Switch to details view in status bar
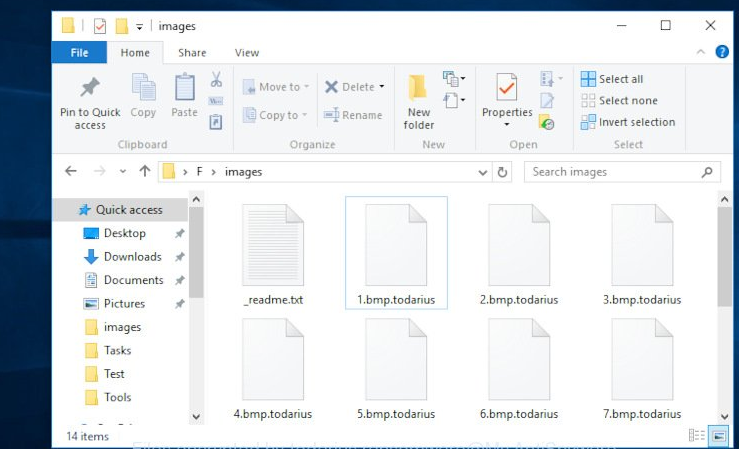The image size is (739, 449). (x=697, y=435)
